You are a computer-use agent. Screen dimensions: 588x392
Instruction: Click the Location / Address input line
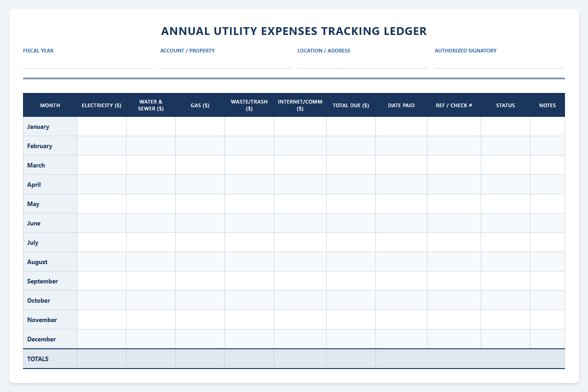(363, 62)
